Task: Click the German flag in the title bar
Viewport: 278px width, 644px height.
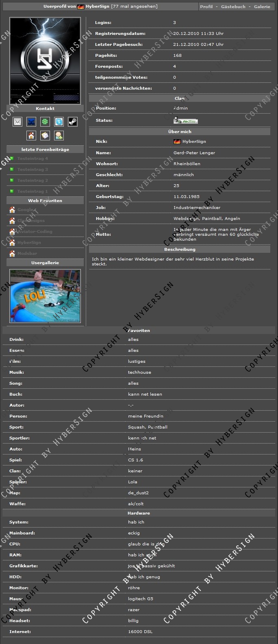Action: click(x=81, y=6)
